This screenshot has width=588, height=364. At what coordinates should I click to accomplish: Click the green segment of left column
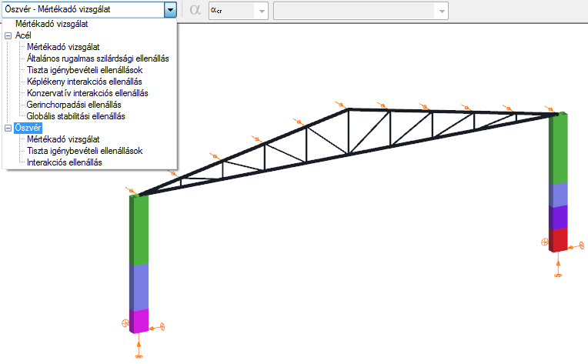139,230
